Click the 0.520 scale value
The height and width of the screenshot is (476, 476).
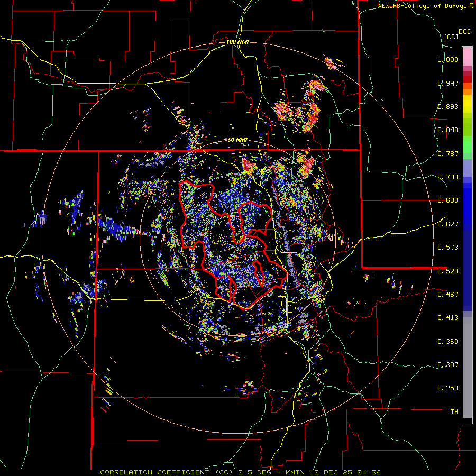pos(448,271)
